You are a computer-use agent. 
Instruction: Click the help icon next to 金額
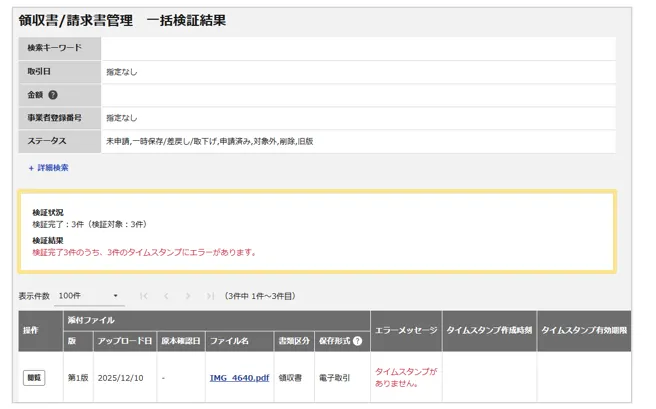[53, 95]
